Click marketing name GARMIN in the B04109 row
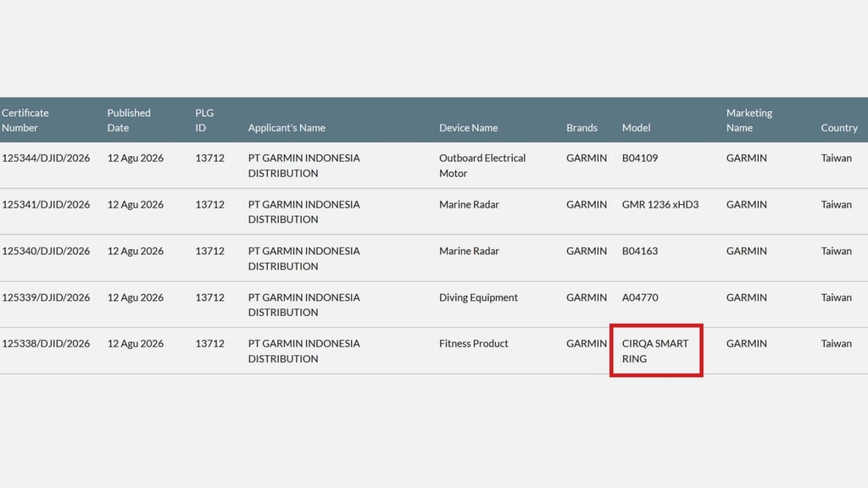This screenshot has width=868, height=488. pos(746,158)
